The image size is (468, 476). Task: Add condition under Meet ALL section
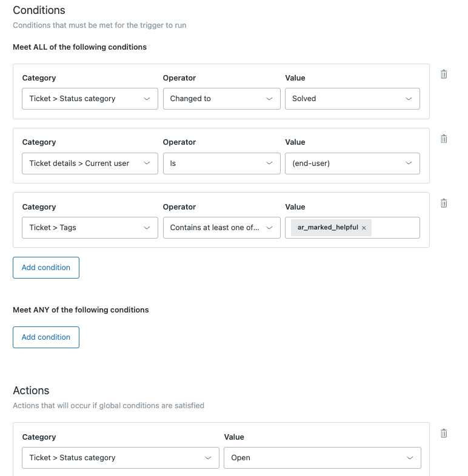click(x=46, y=268)
